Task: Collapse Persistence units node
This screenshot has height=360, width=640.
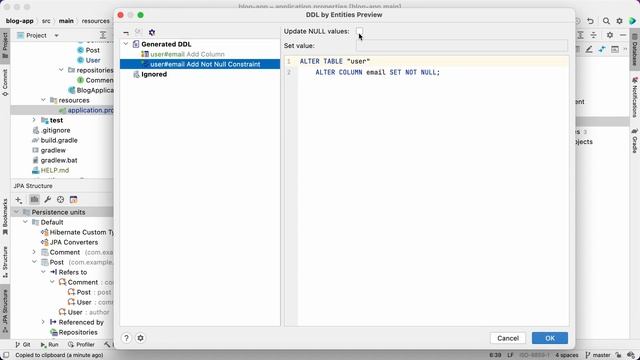Action: point(16,212)
